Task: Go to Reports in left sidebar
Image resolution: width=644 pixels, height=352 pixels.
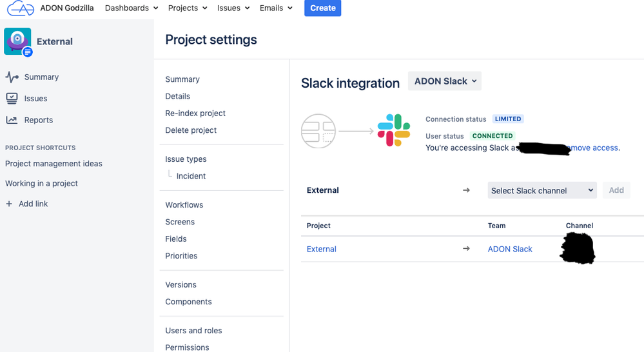Action: point(39,120)
